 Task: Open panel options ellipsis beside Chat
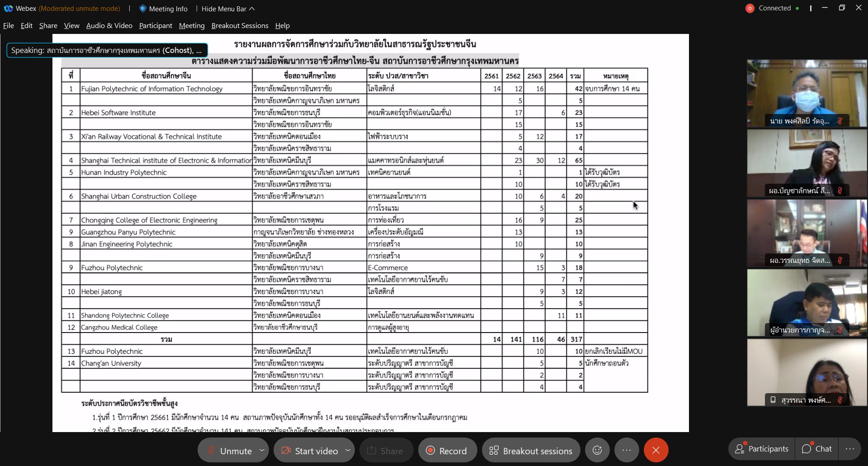tap(849, 449)
